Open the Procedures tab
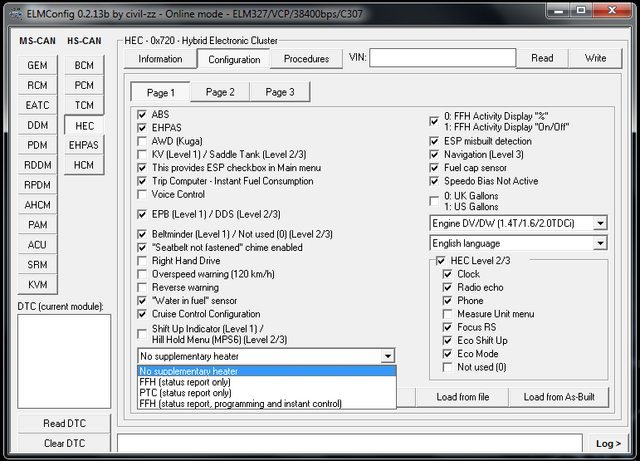 306,59
